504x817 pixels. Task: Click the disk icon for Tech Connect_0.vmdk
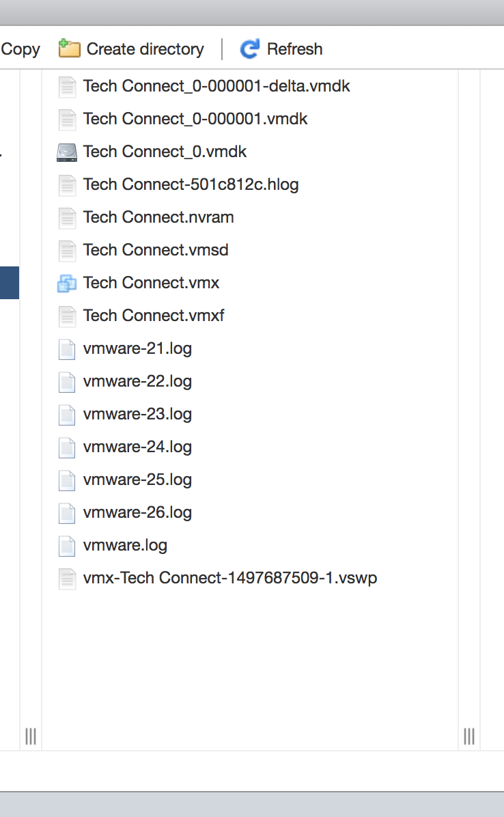click(67, 152)
